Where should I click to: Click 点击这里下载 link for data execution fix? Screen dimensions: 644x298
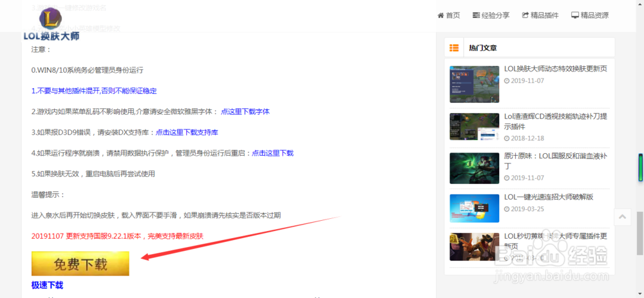click(x=272, y=153)
